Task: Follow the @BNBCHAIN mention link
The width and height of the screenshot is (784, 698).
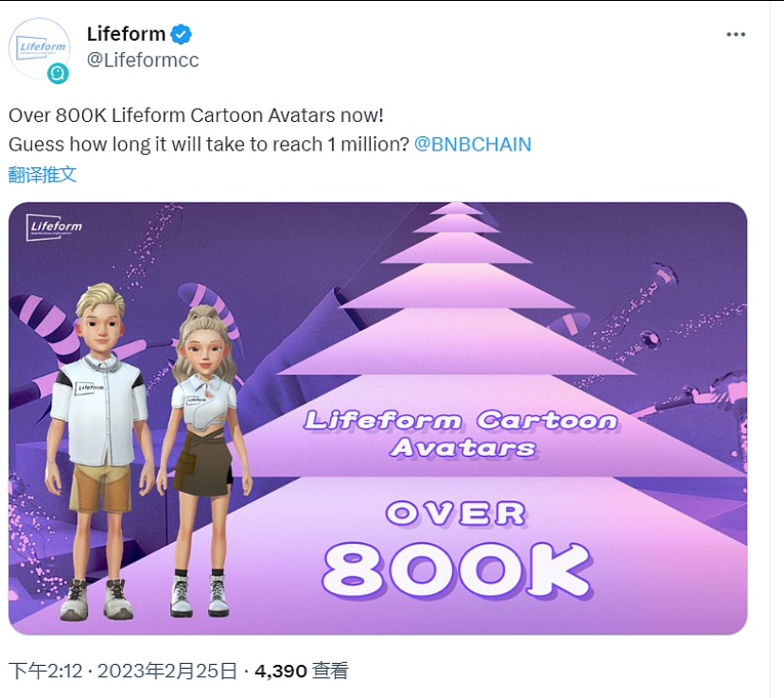Action: tap(473, 145)
